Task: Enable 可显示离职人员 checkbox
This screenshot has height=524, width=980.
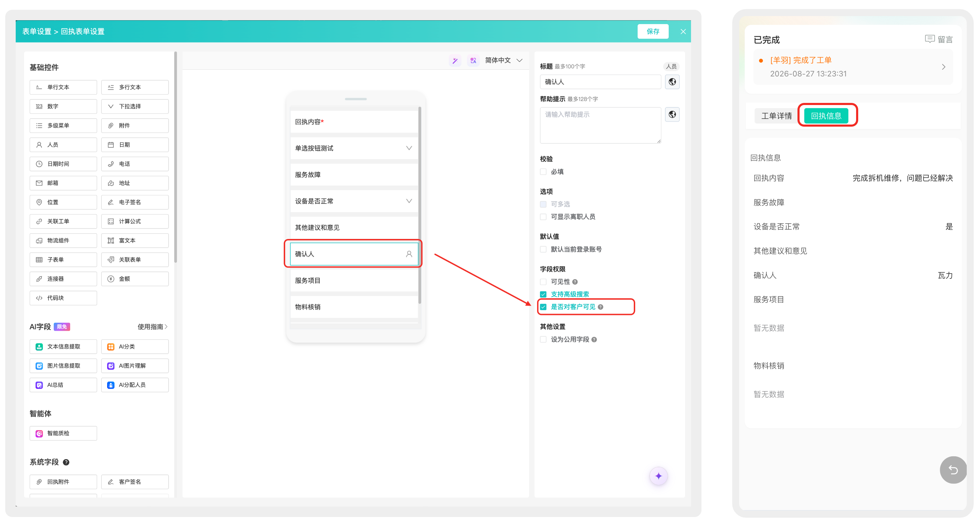Action: point(543,217)
